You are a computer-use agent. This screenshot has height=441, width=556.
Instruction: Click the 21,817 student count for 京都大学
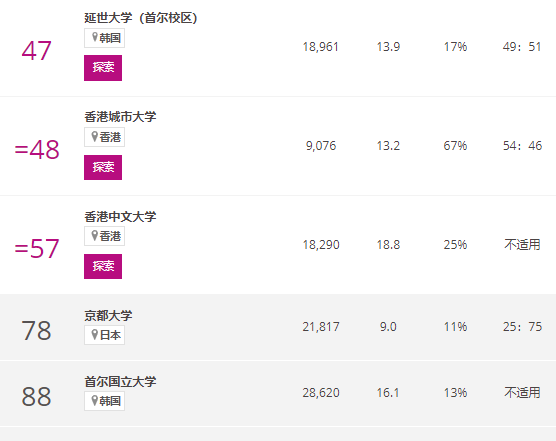321,326
